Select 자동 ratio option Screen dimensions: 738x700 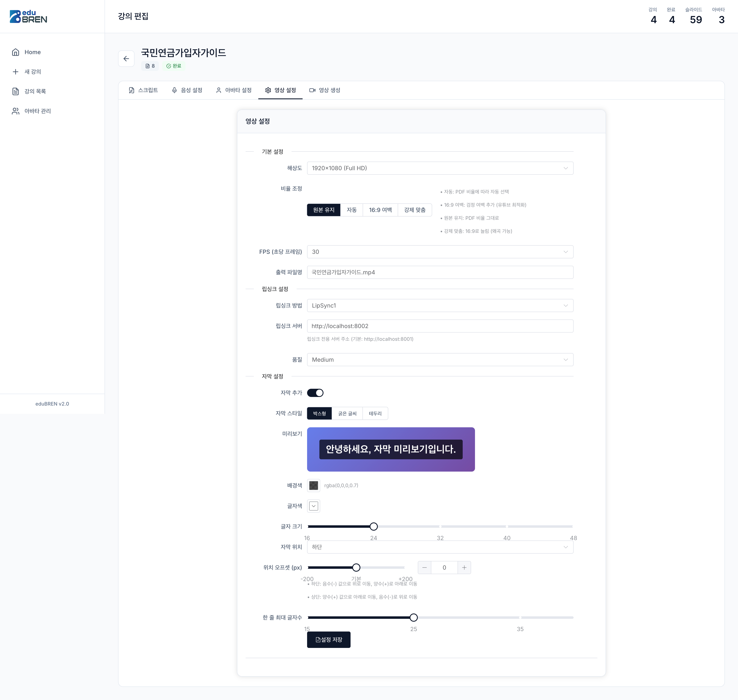[352, 210]
